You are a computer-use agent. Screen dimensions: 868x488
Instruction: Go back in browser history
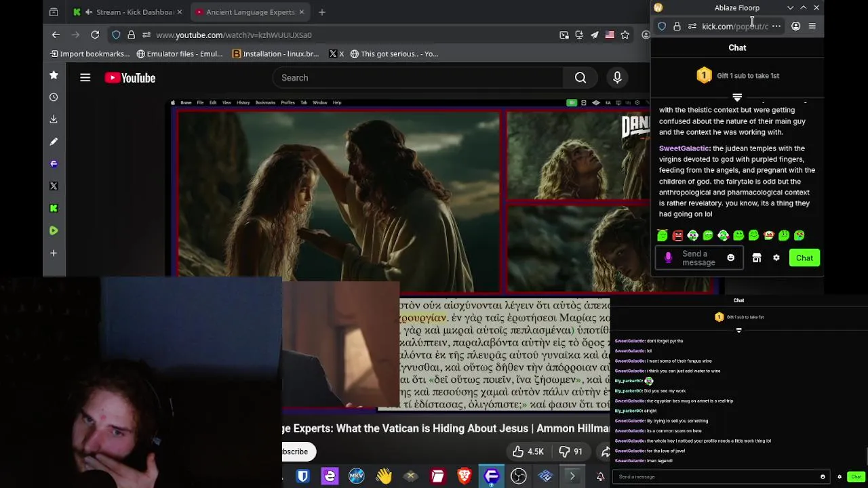click(x=56, y=35)
